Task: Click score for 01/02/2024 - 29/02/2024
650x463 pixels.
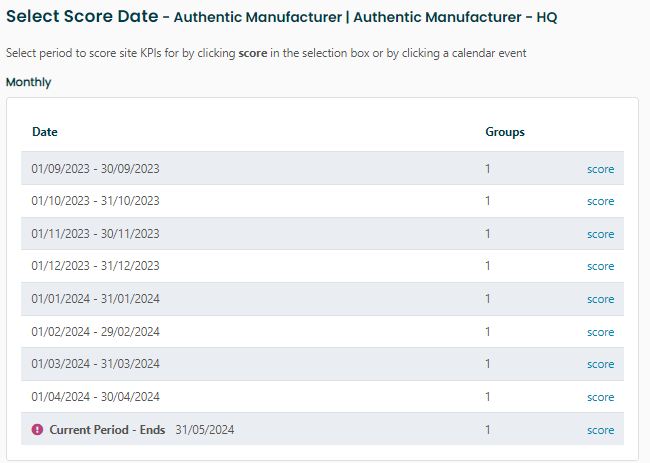Action: [x=600, y=332]
